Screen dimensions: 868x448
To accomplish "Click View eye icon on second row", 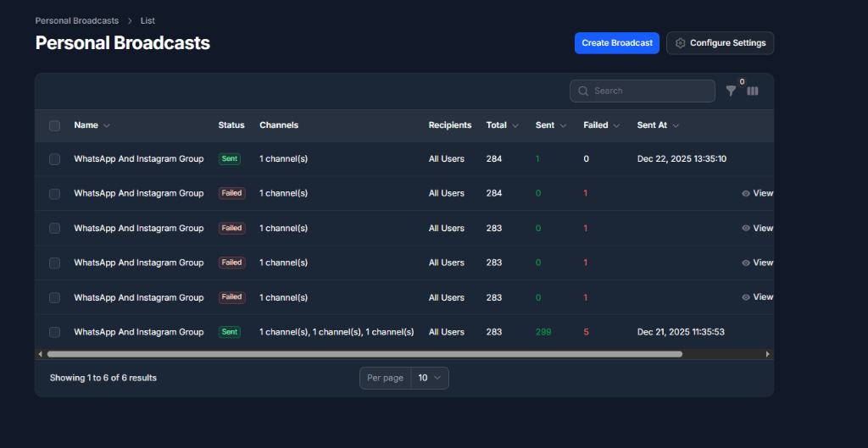I will (x=746, y=193).
